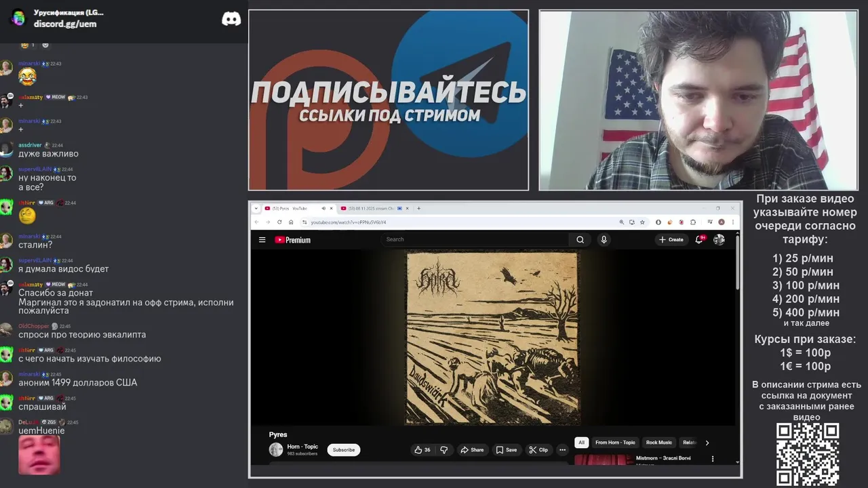This screenshot has width=868, height=488.
Task: Click chat message 'аноним 1499 долларов США'
Action: [x=78, y=382]
